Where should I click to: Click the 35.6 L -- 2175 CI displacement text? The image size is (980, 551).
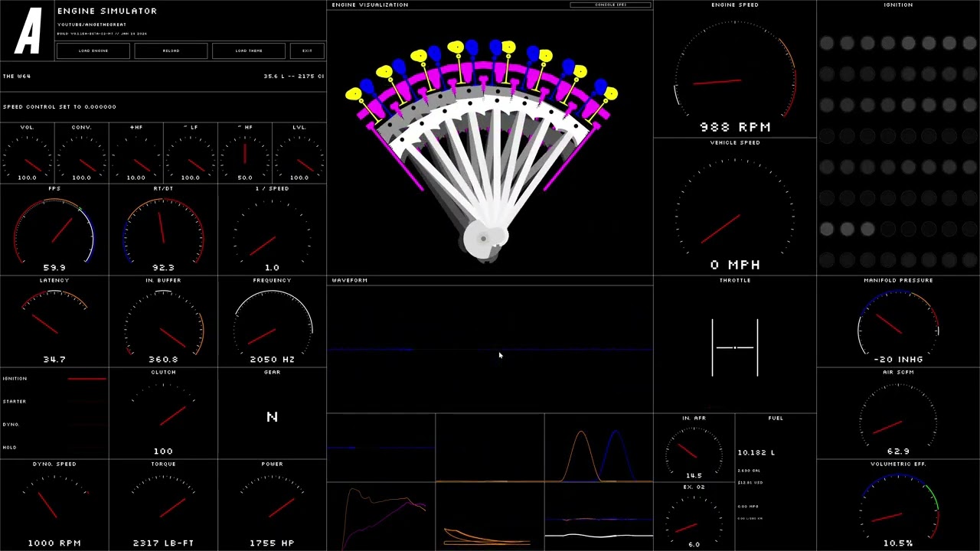point(293,77)
